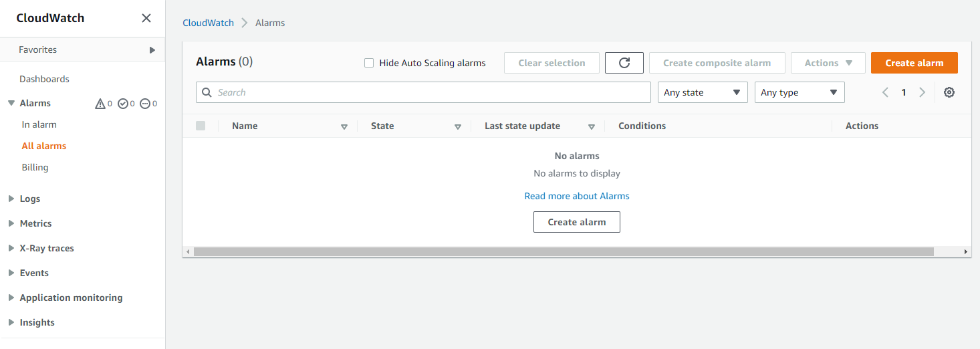Go to previous page arrow
This screenshot has width=980, height=349.
(885, 92)
